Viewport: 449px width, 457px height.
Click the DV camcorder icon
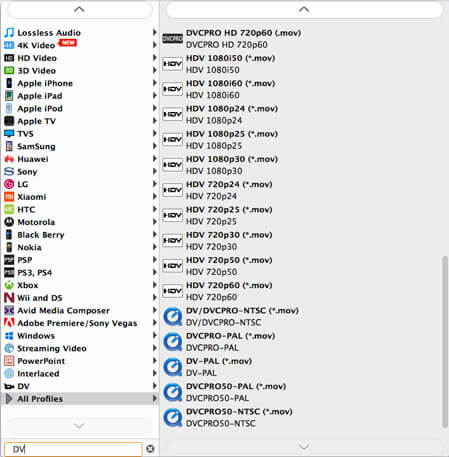click(x=9, y=386)
